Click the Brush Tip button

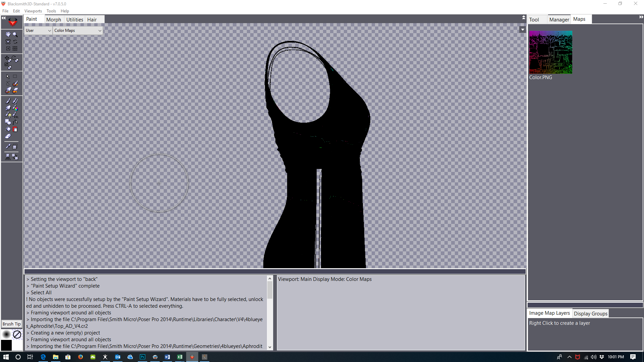pos(11,324)
